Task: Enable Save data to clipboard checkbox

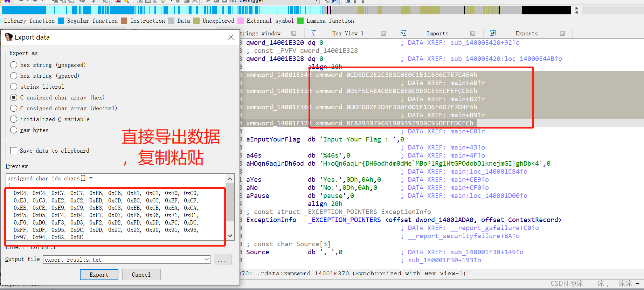Action: point(14,151)
